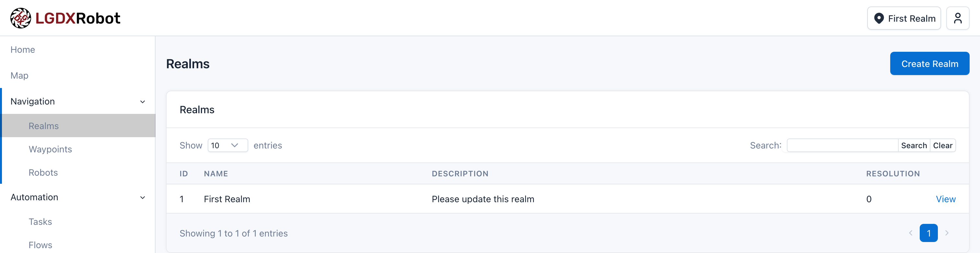980x253 pixels.
Task: Click the Search button
Action: (x=914, y=145)
